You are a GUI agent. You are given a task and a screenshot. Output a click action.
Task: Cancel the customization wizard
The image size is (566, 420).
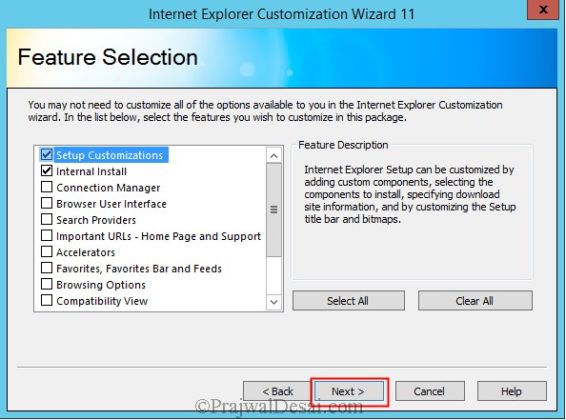coord(430,391)
